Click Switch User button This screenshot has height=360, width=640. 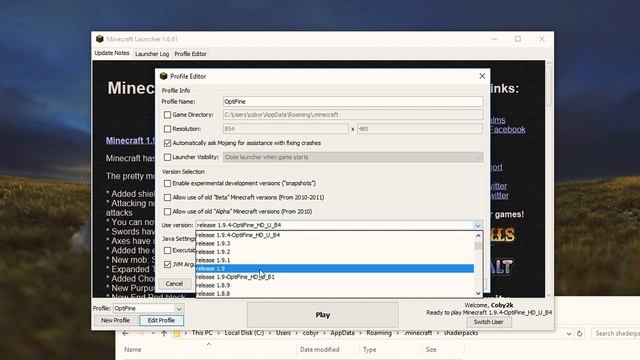click(x=489, y=322)
